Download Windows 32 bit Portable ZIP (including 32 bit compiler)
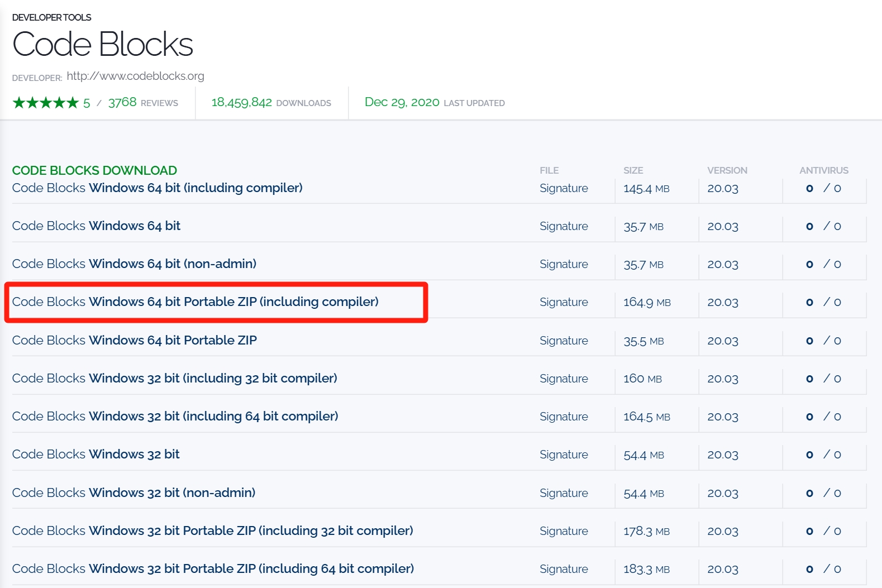This screenshot has width=882, height=588. [x=213, y=531]
